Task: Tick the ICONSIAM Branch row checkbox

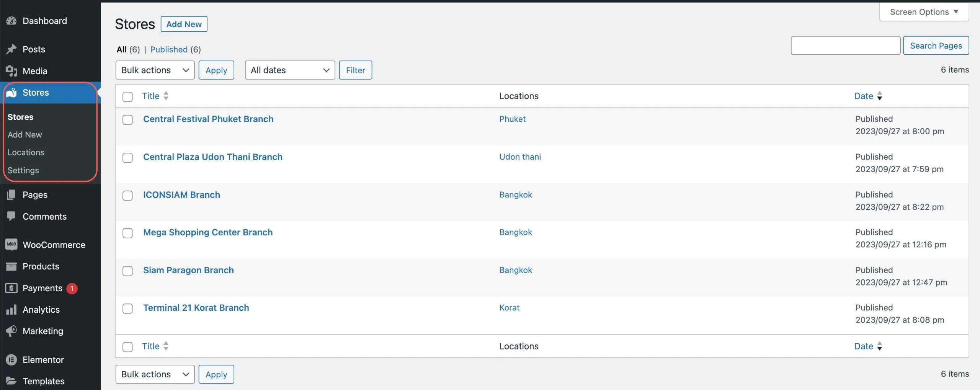Action: pyautogui.click(x=127, y=196)
